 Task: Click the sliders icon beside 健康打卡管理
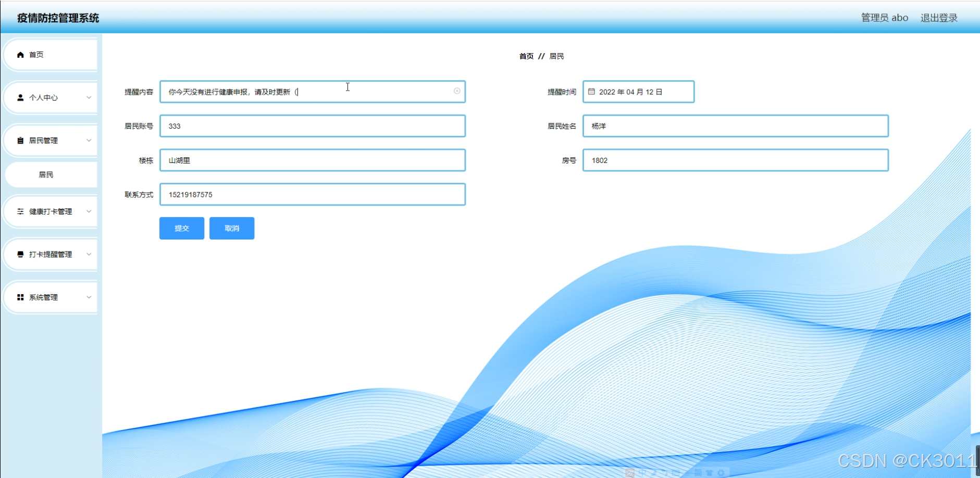20,211
